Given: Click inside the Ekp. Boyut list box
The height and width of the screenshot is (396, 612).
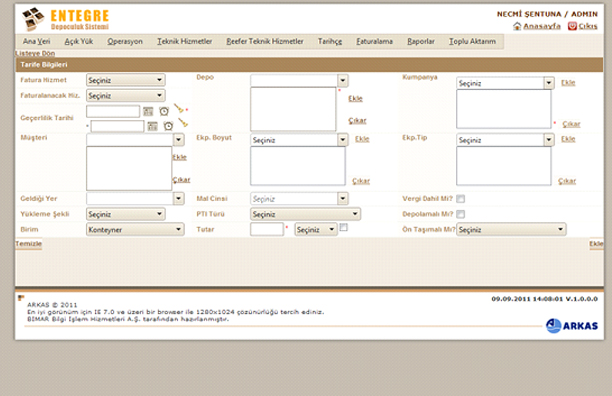Looking at the screenshot, I should pyautogui.click(x=298, y=166).
